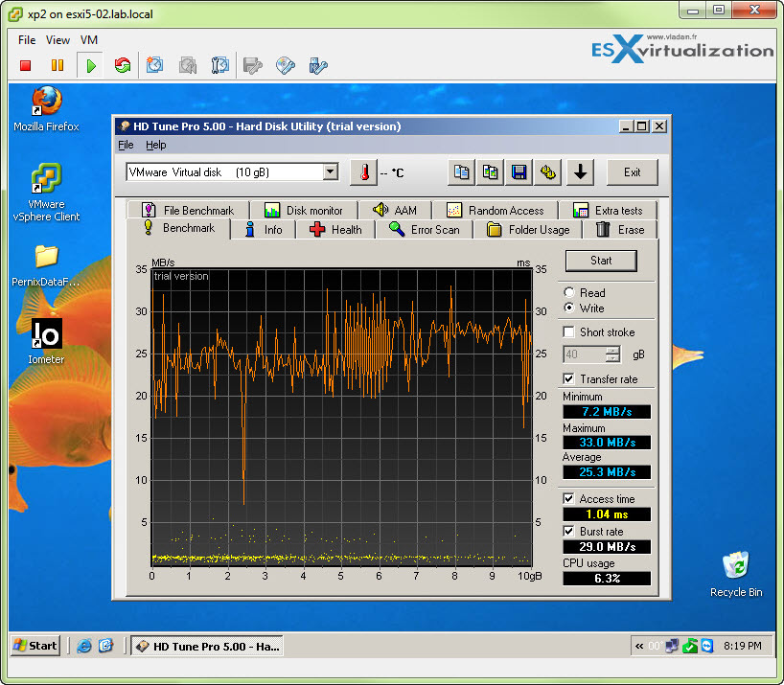
Task: Open the vSphere console VM menu
Action: click(89, 40)
